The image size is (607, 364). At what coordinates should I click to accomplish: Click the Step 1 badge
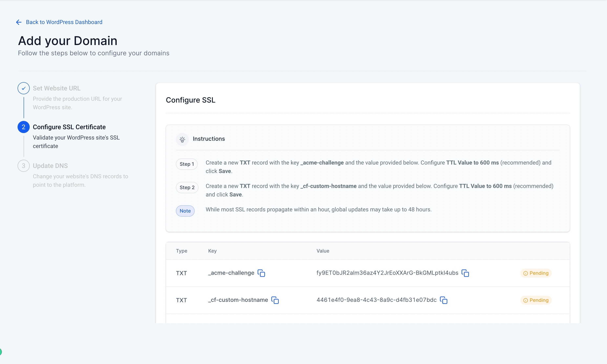[x=187, y=164]
